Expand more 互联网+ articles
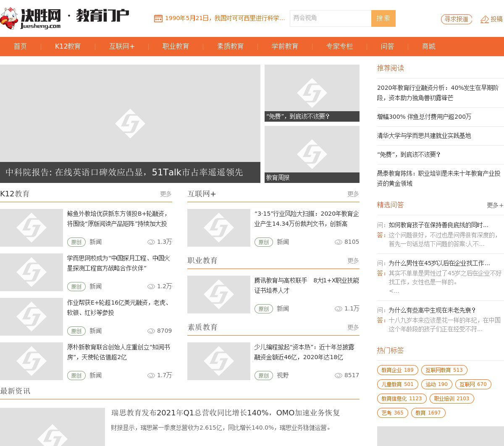504x446 pixels. pos(353,194)
